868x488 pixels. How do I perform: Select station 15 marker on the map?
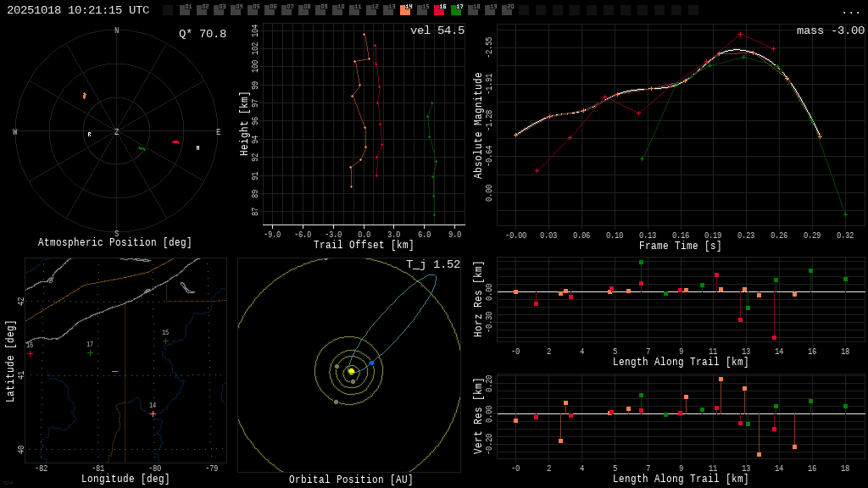coord(165,341)
